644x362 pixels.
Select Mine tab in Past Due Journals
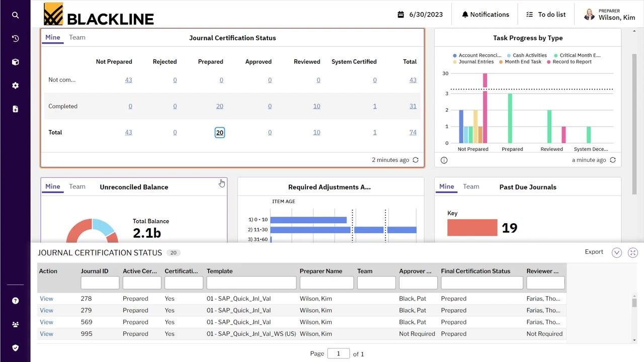click(447, 187)
